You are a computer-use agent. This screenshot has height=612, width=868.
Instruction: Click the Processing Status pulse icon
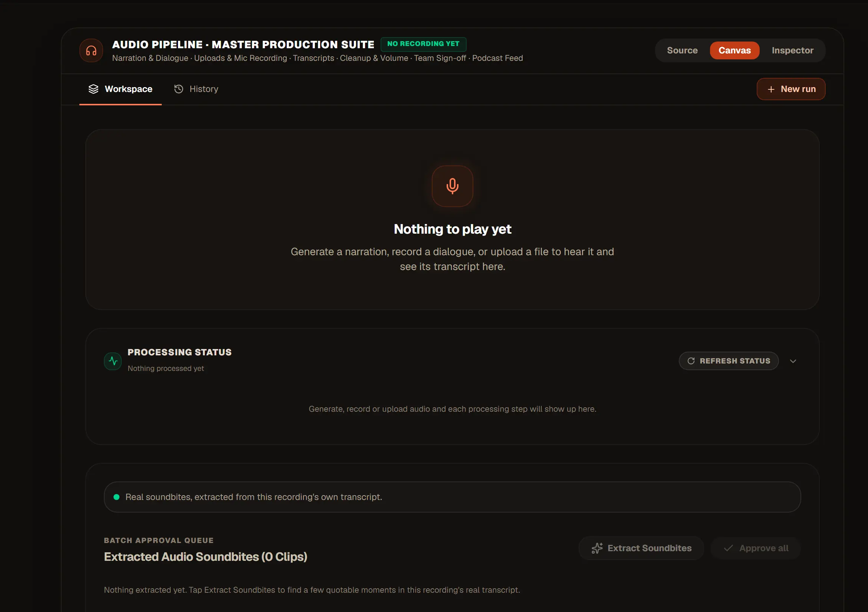[x=113, y=361]
